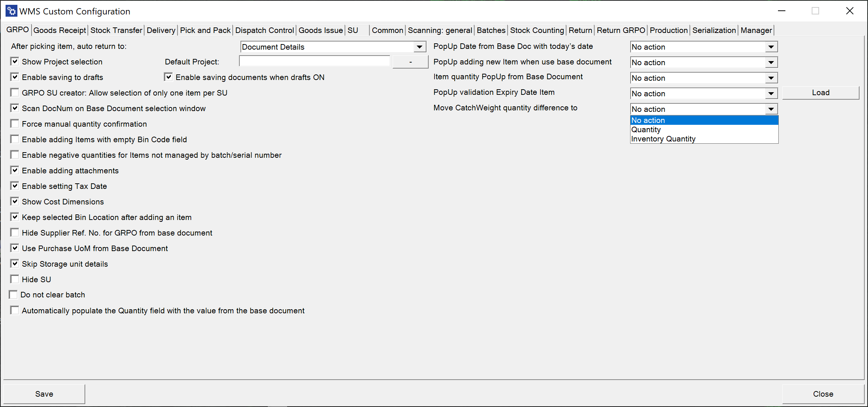Tick the Hide SU checkbox

point(14,279)
